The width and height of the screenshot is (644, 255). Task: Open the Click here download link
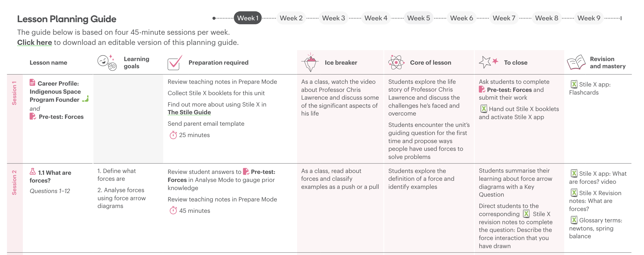pyautogui.click(x=34, y=42)
